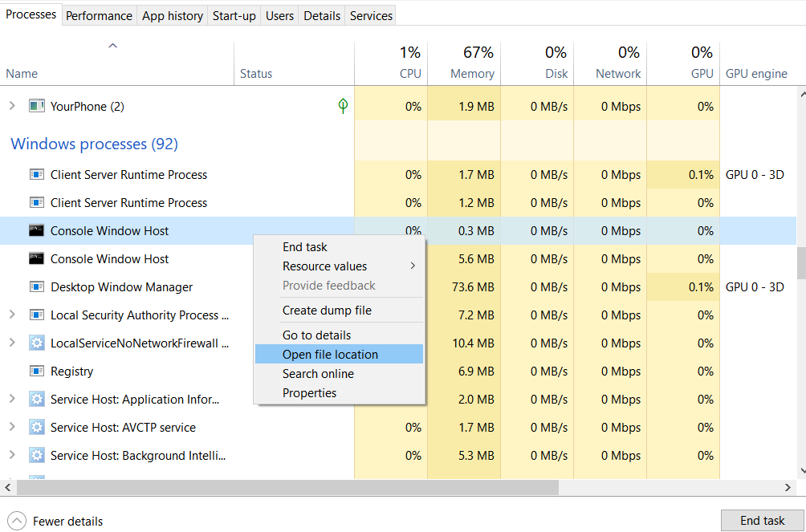Expand Service Host: Application Information
806x532 pixels.
(x=13, y=399)
